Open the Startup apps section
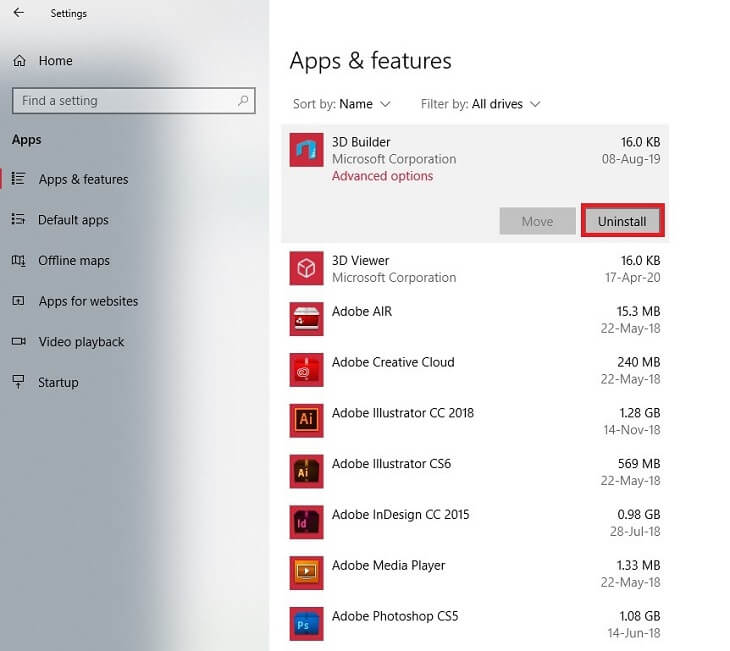The height and width of the screenshot is (651, 730). coord(58,383)
